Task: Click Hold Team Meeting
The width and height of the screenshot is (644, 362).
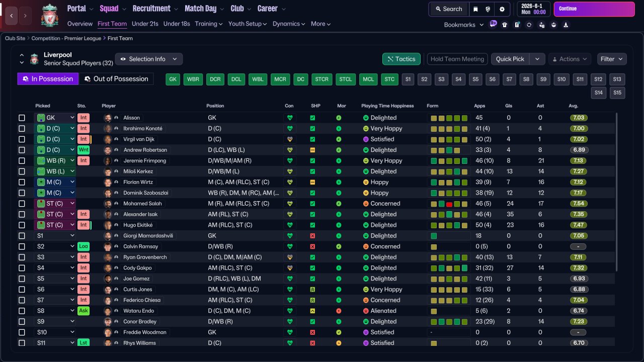Action: [x=457, y=59]
